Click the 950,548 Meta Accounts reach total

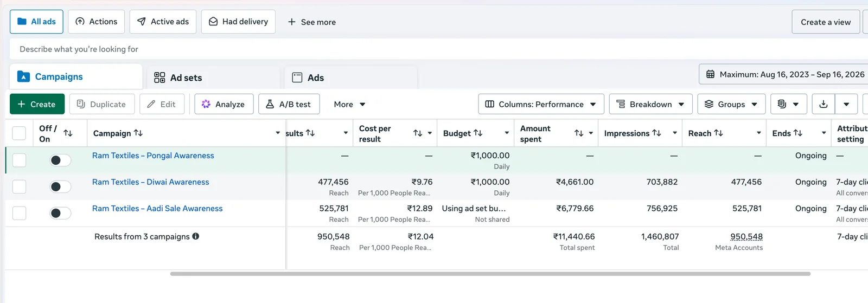click(746, 237)
